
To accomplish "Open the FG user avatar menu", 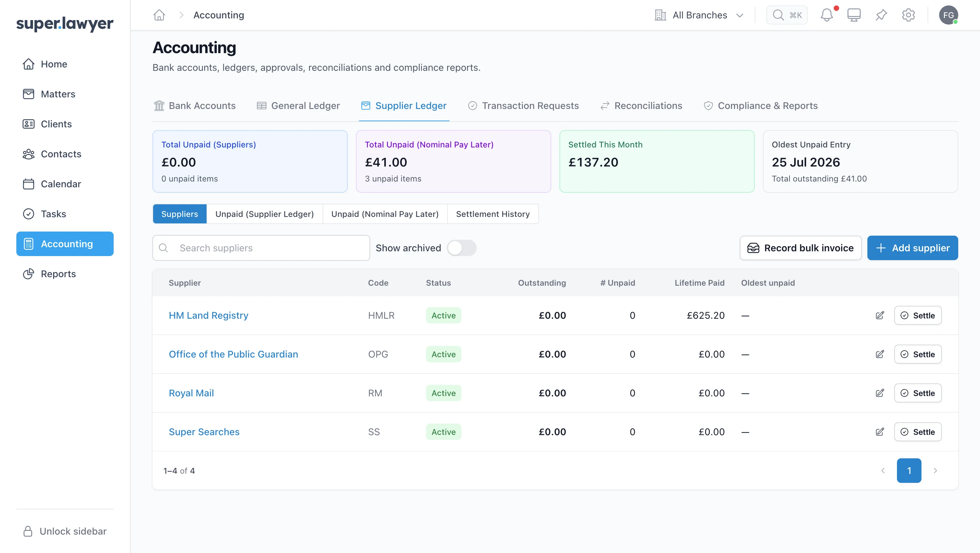I will coord(948,15).
